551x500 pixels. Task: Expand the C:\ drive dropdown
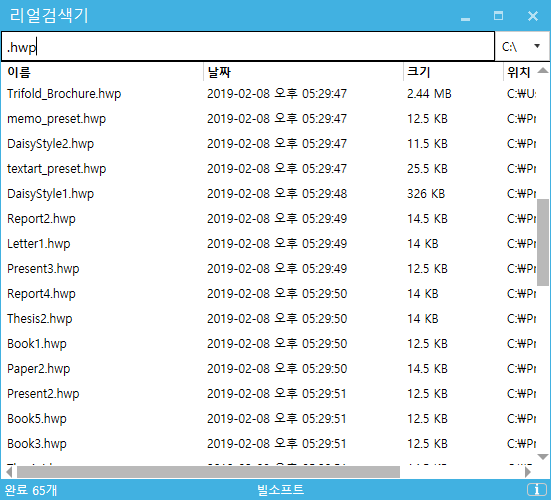(x=522, y=46)
